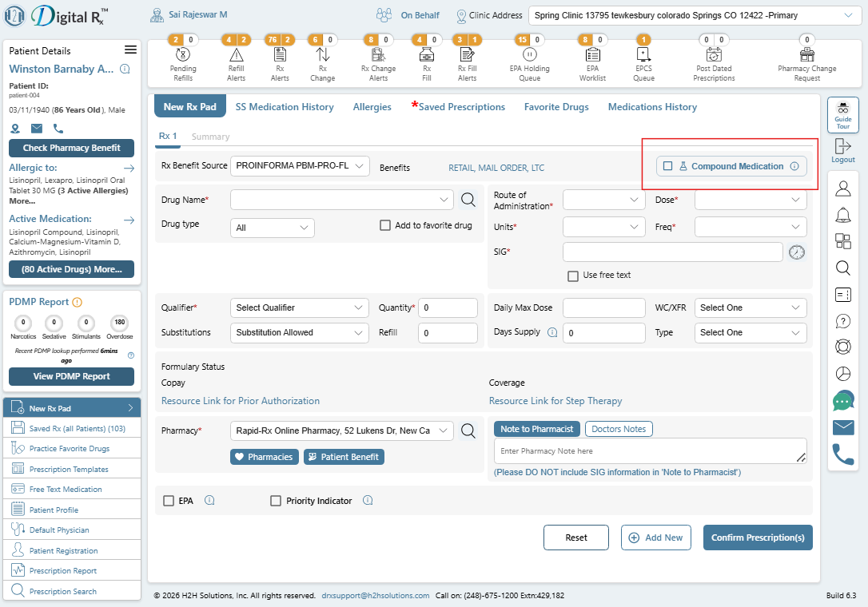Click the View PDMP Report button
This screenshot has height=607, width=868.
[71, 376]
